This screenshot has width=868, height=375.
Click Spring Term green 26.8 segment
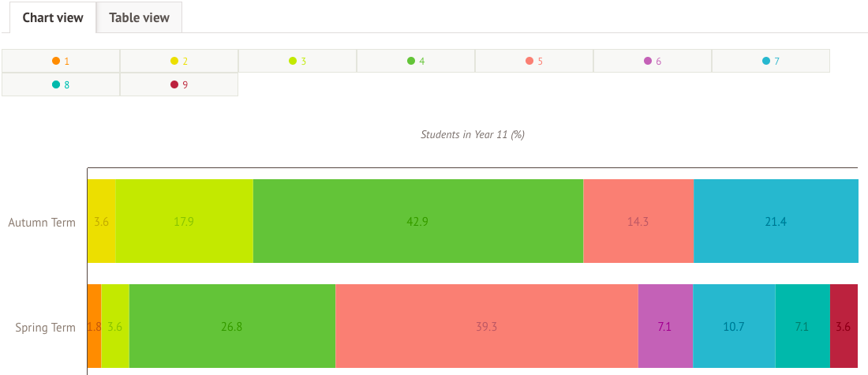click(232, 326)
